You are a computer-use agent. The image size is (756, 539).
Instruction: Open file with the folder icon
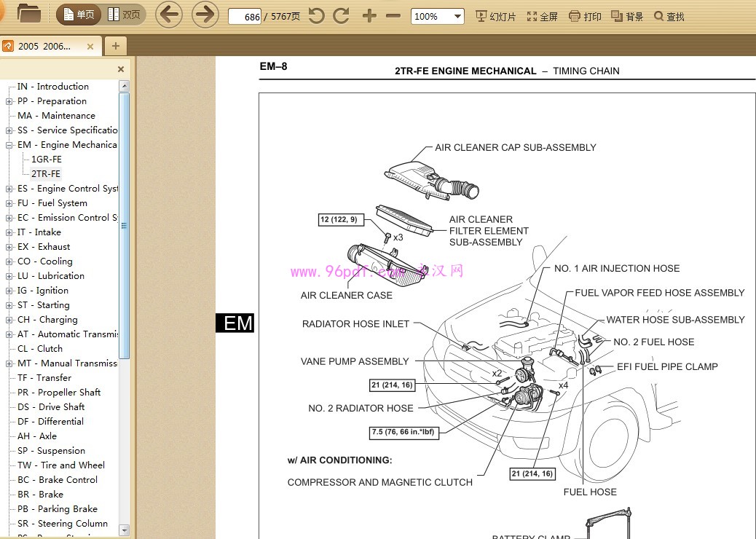29,14
